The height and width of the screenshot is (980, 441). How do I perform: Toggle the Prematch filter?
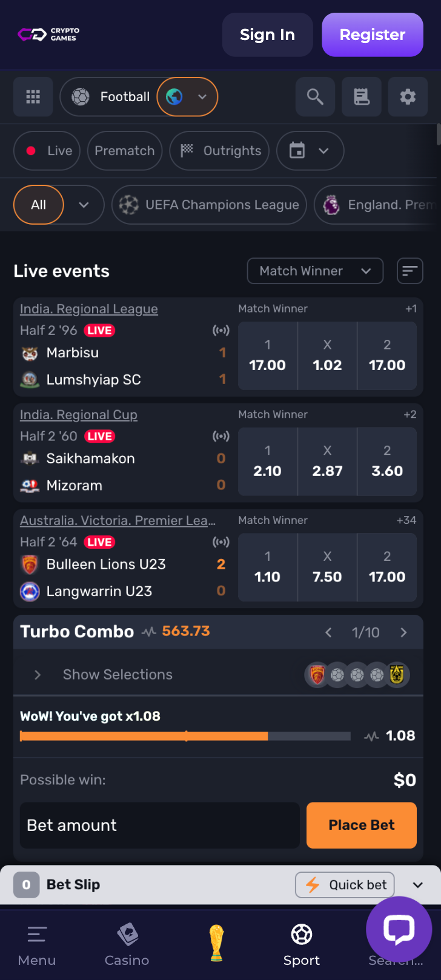125,151
